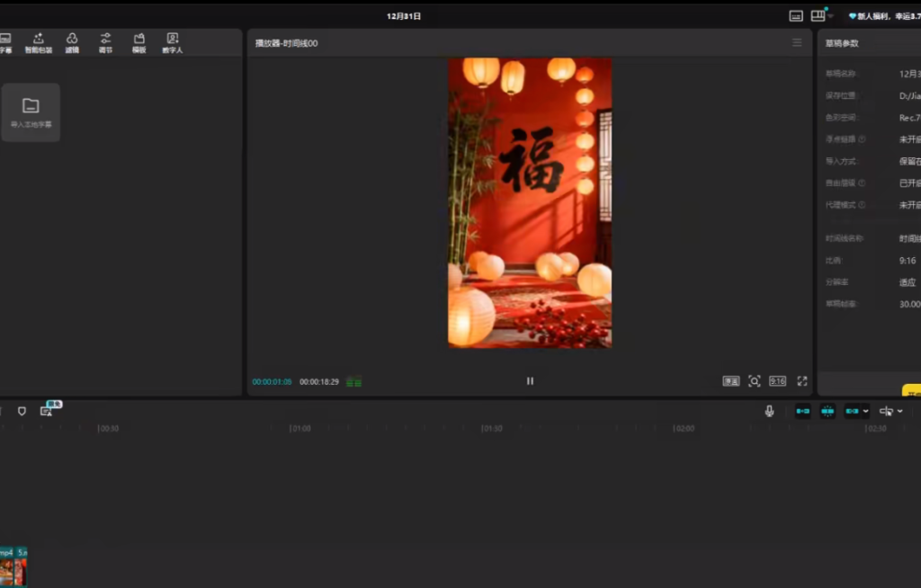
Task: Click the 导入本地字幕 import subtitles button
Action: coord(31,111)
